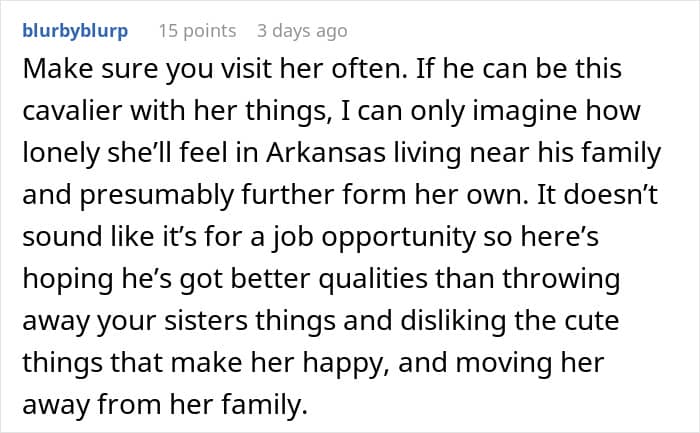Click the opening phrase Make sure
The height and width of the screenshot is (433, 700).
[89, 69]
